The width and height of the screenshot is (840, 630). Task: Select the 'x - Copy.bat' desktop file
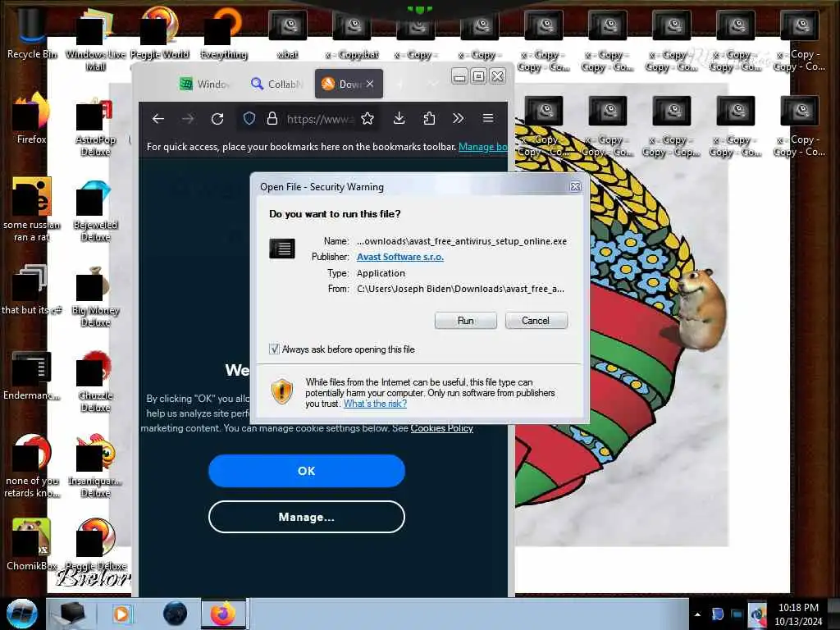coord(352,34)
